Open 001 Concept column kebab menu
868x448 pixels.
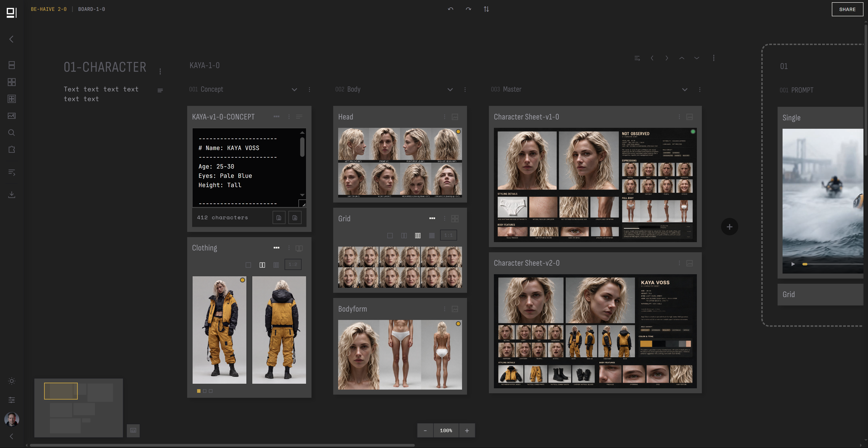309,90
